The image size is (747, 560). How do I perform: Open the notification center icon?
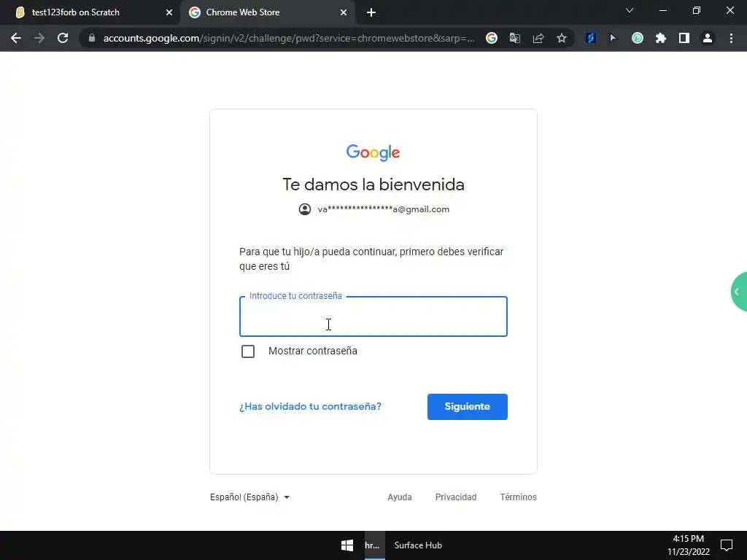click(727, 545)
